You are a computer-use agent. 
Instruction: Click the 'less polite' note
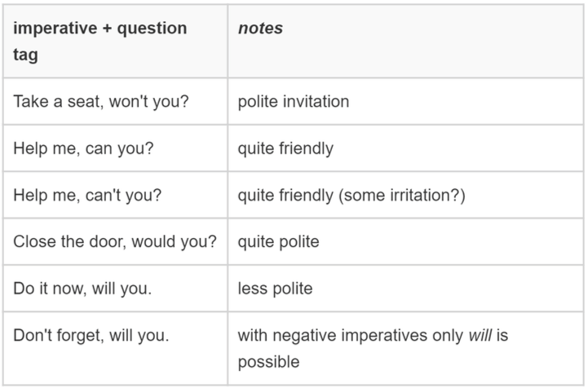[275, 289]
